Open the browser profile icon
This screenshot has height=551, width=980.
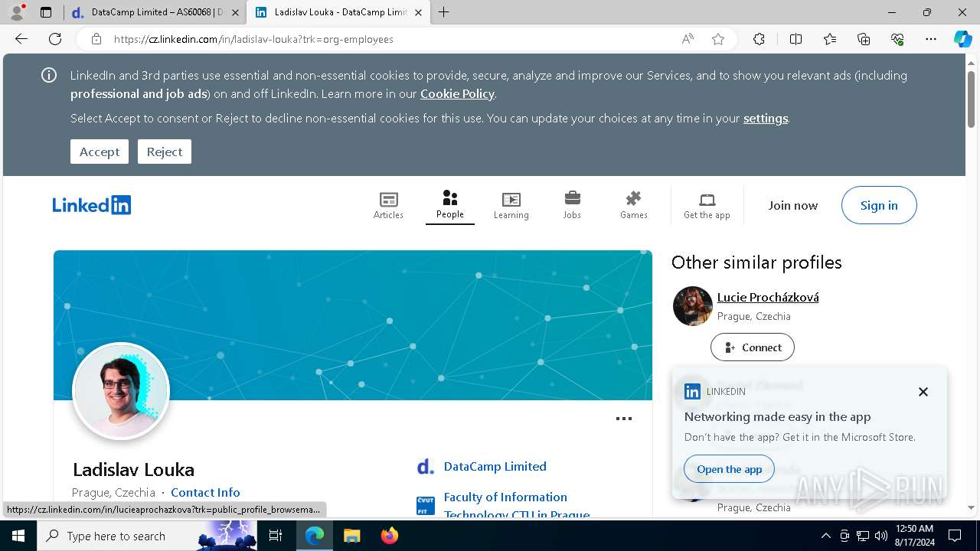(x=17, y=12)
